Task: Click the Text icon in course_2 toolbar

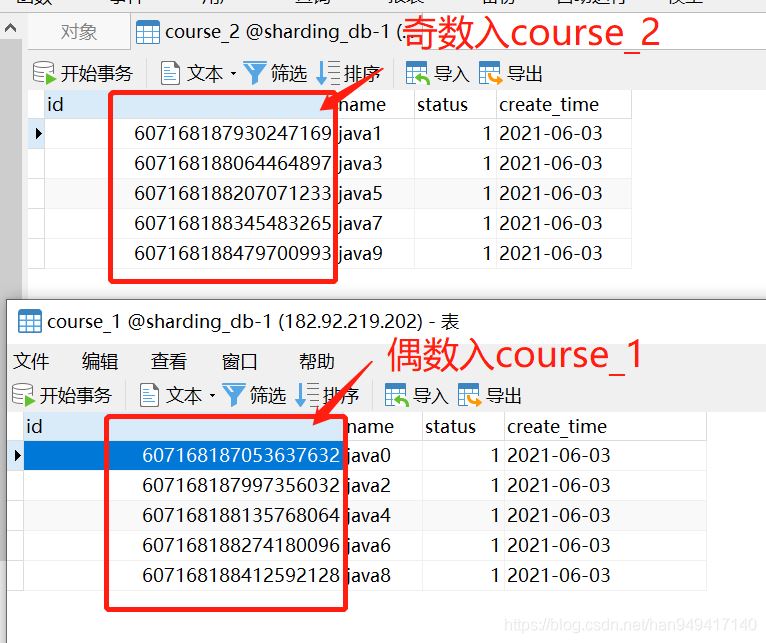Action: 170,73
